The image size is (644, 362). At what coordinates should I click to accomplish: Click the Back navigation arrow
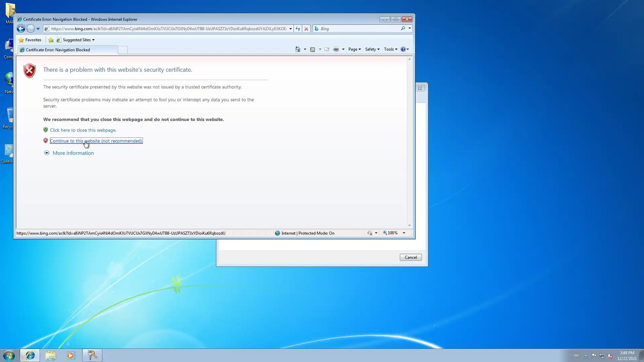click(21, 29)
